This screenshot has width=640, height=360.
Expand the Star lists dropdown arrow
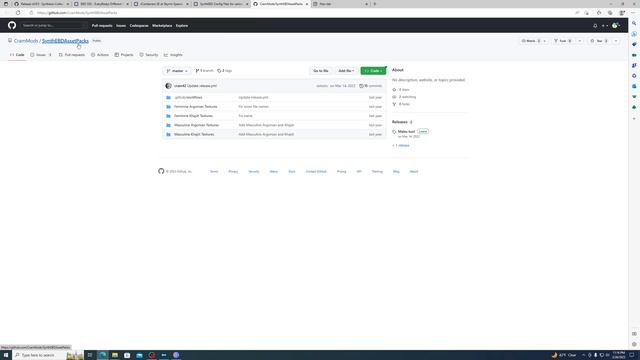click(x=616, y=41)
